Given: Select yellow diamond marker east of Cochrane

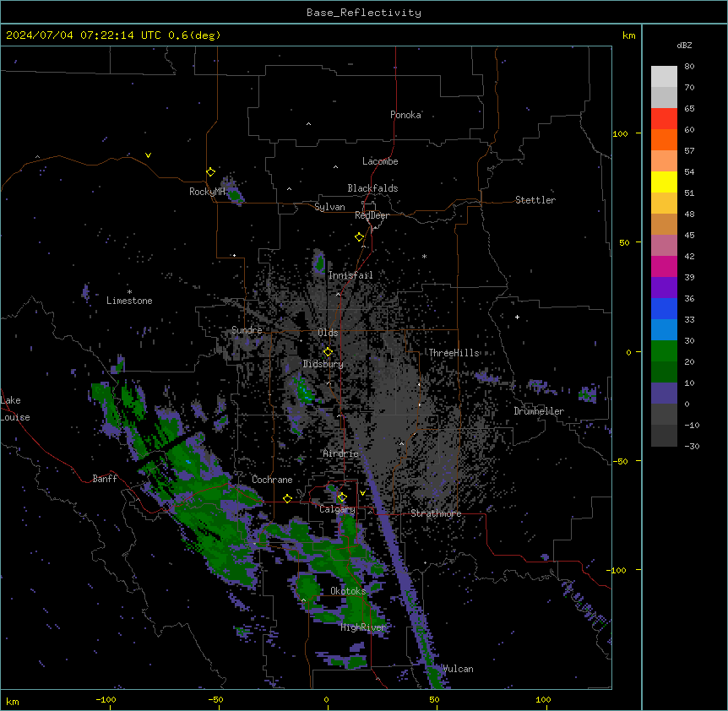Looking at the screenshot, I should coord(287,498).
